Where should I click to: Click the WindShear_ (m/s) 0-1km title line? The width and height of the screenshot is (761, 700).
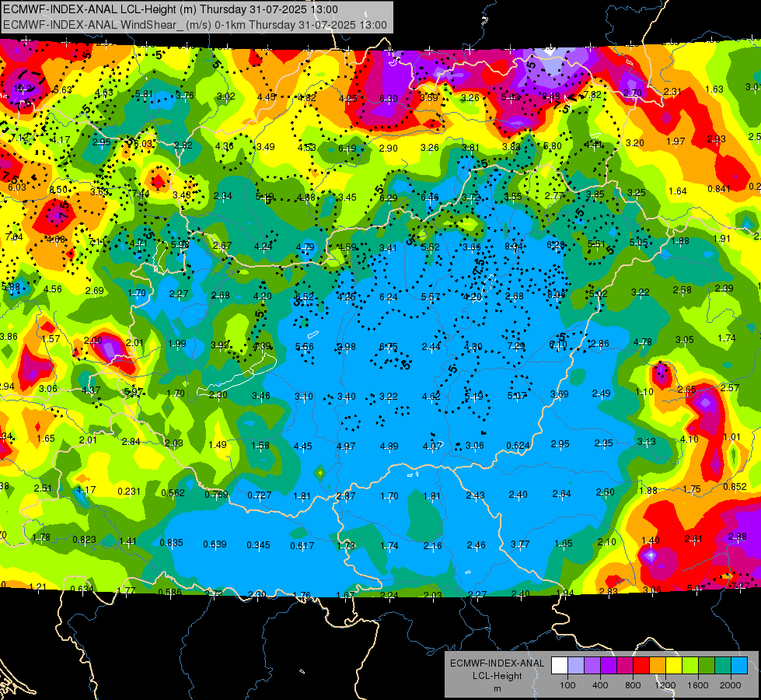[195, 25]
